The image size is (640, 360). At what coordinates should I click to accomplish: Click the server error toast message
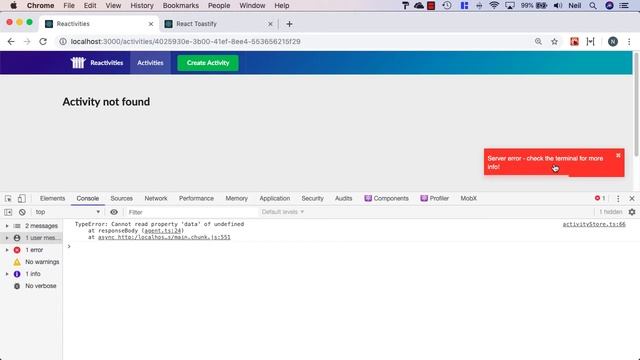click(x=545, y=162)
